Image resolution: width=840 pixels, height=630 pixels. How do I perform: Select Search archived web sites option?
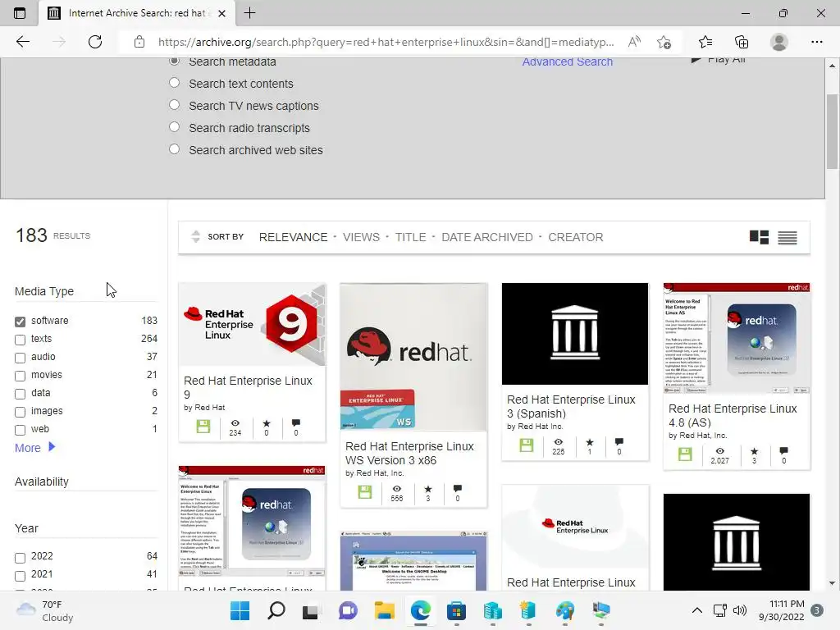(x=174, y=149)
